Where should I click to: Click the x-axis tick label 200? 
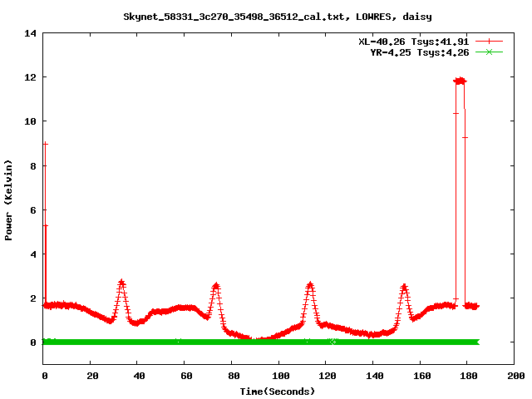[x=515, y=376]
